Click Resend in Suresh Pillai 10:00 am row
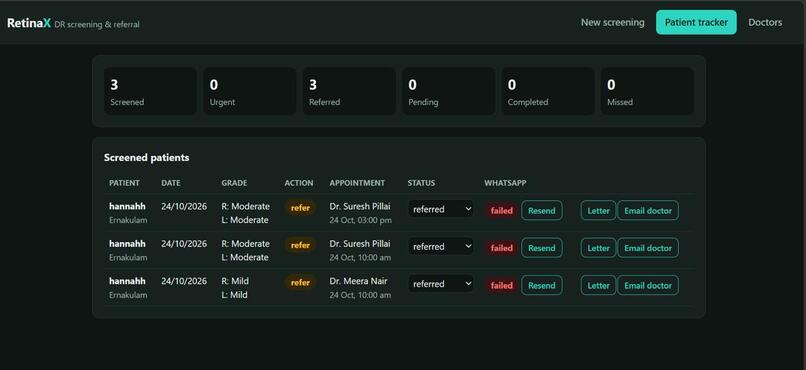Viewport: 806px width, 370px height. (542, 248)
